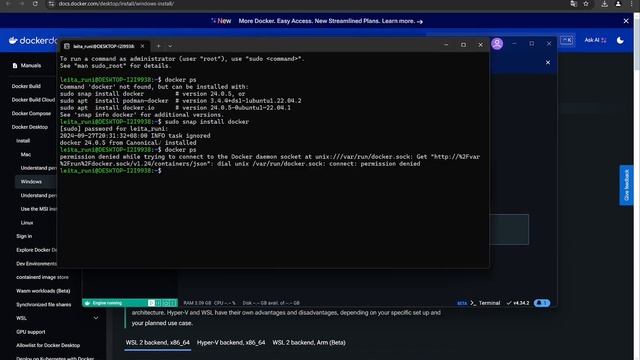Click the Disk availability status text

271,303
